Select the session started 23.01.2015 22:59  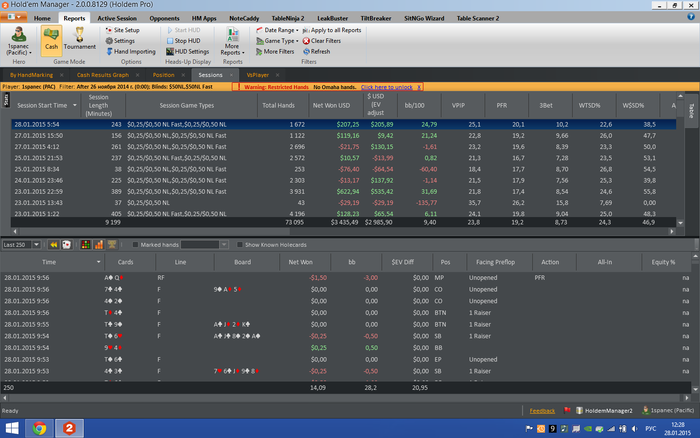click(343, 192)
